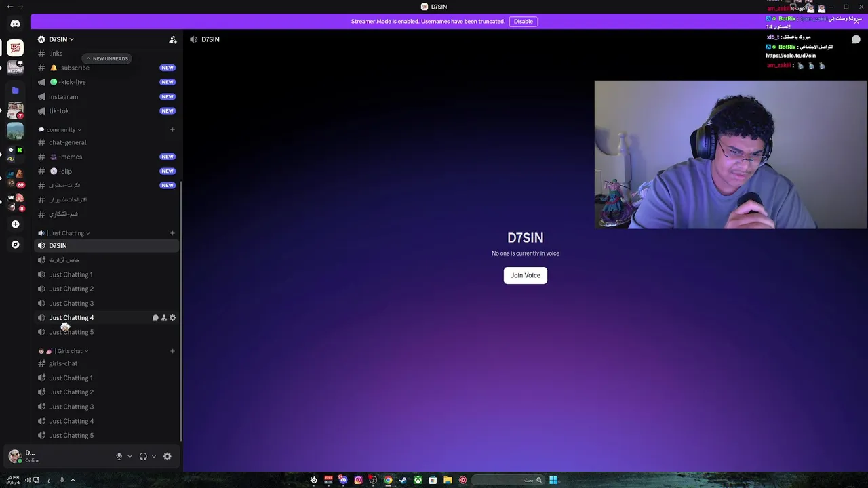
Task: Disable Streamer Mode
Action: [523, 21]
